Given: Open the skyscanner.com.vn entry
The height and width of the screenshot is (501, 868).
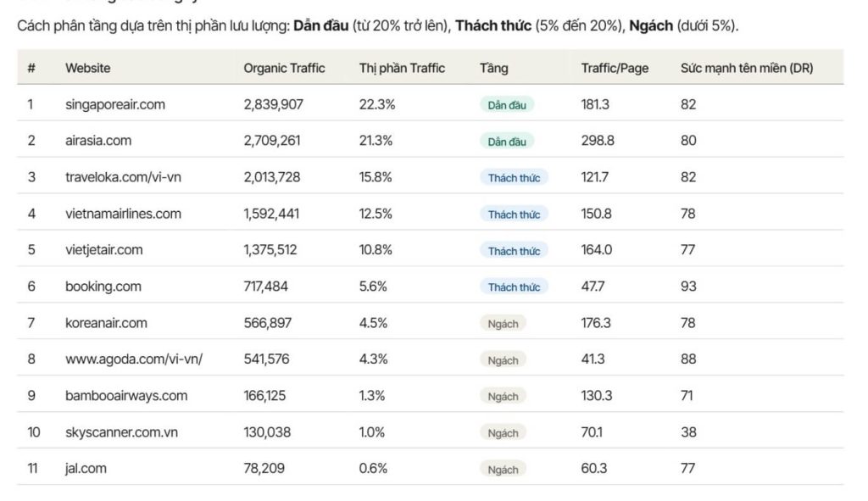Looking at the screenshot, I should pos(122,432).
